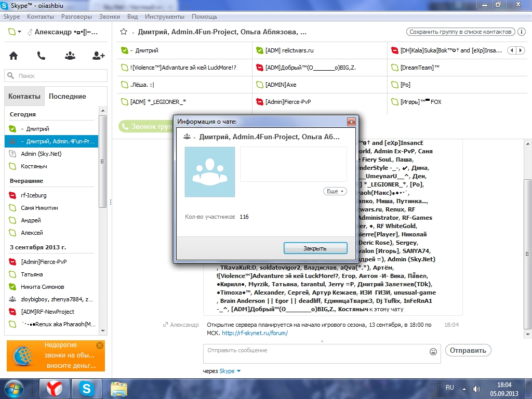
Task: Open the rf-skynet.ru forum link
Action: (x=255, y=333)
